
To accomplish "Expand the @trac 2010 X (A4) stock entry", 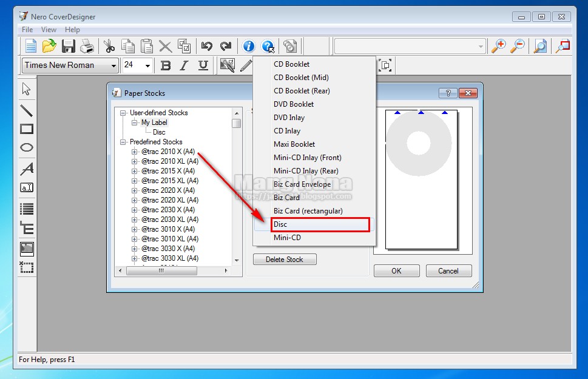I will (x=134, y=151).
